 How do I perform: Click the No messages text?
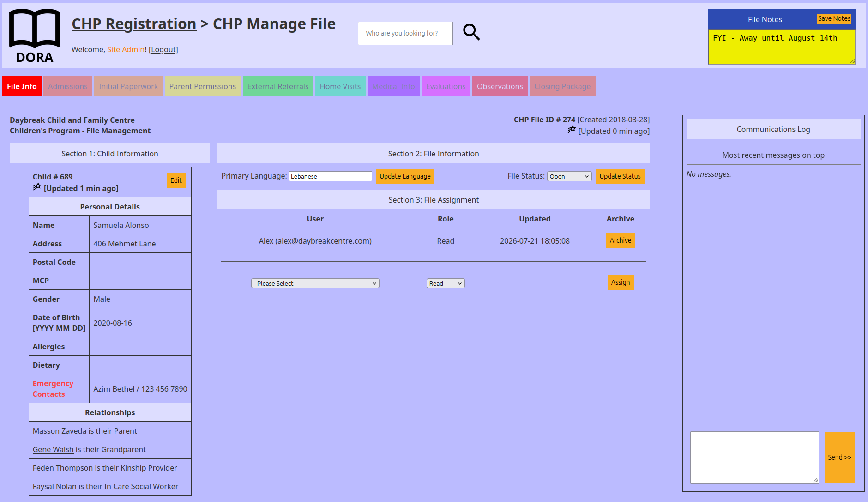click(x=709, y=174)
